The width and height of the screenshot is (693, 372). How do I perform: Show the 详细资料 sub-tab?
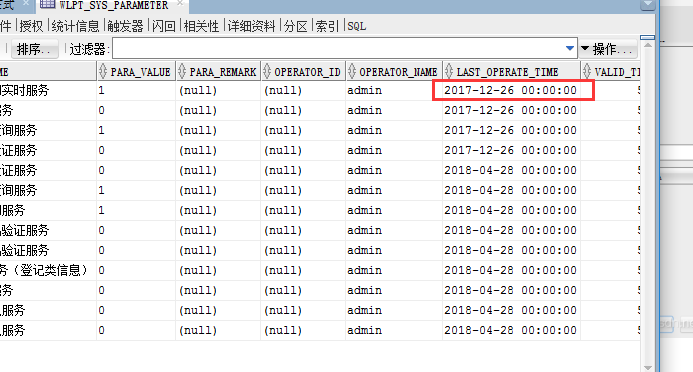(x=251, y=27)
